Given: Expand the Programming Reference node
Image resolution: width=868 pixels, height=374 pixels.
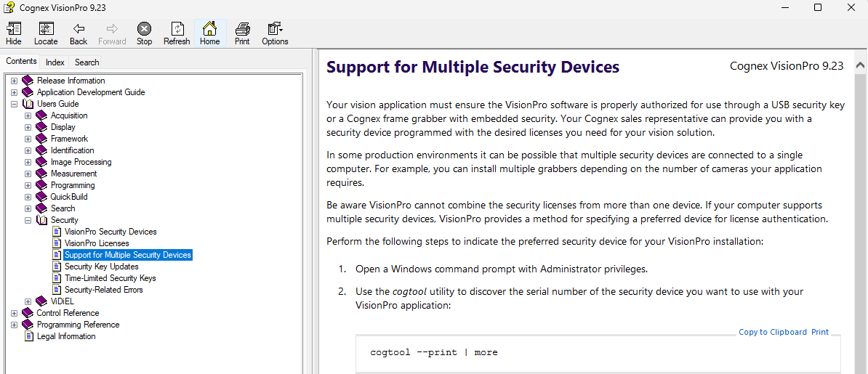Looking at the screenshot, I should point(15,325).
